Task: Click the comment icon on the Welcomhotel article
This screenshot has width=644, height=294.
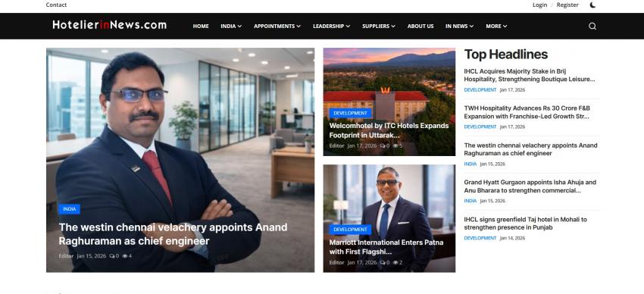Action: (383, 145)
